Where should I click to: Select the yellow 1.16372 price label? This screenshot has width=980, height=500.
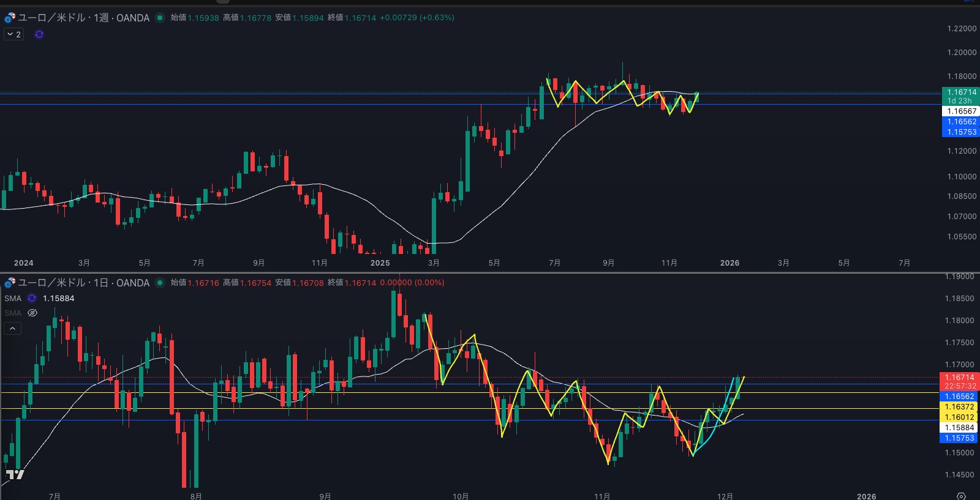coord(959,407)
